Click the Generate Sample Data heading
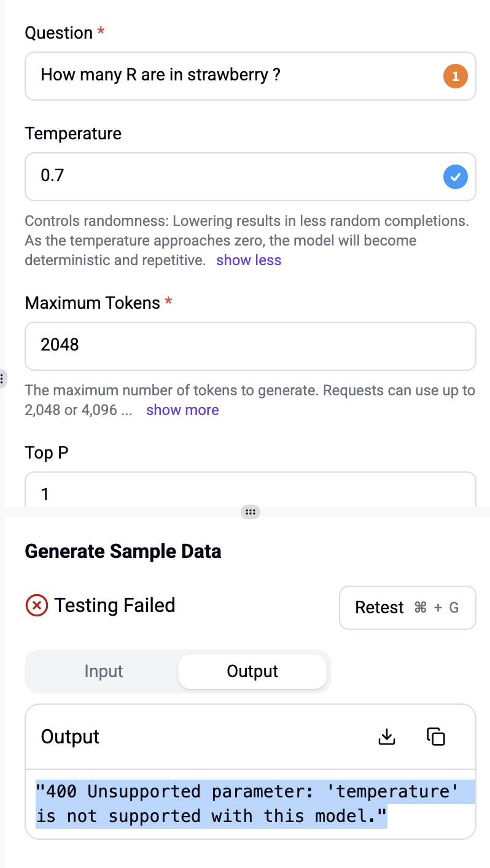Image resolution: width=490 pixels, height=868 pixels. coord(123,551)
